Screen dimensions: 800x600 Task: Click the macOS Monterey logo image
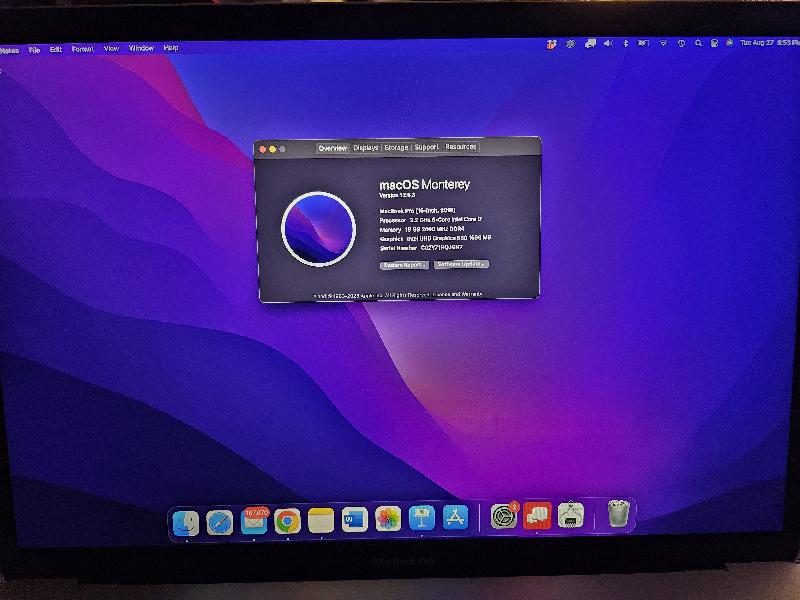[x=318, y=229]
